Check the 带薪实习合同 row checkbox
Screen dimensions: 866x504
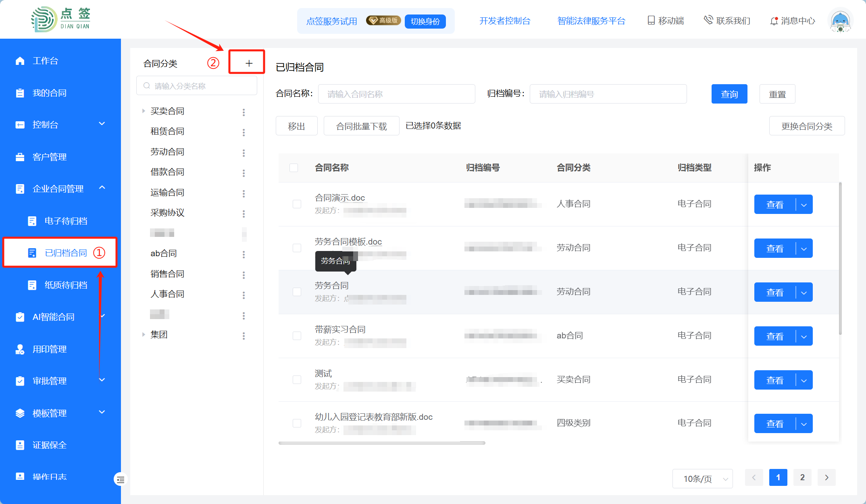297,336
